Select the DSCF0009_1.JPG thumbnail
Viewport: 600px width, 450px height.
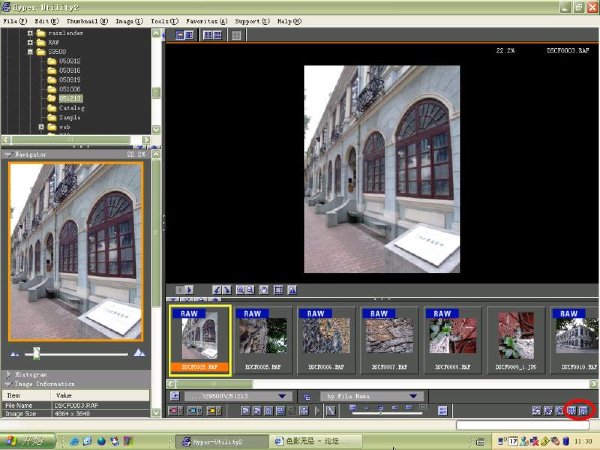(x=516, y=340)
